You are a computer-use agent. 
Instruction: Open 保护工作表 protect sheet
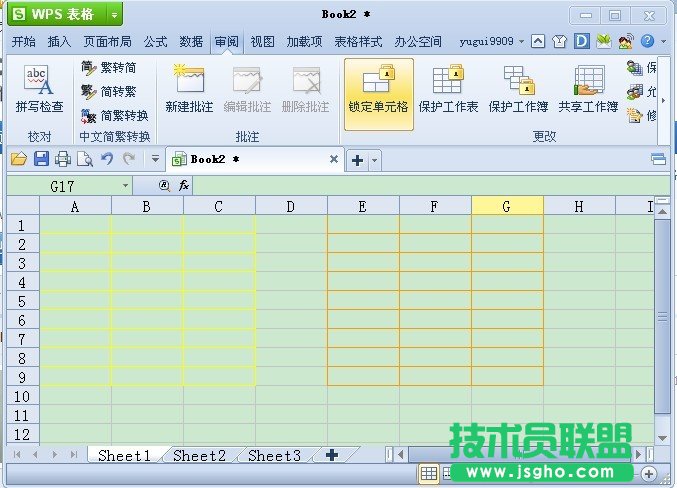click(x=448, y=90)
